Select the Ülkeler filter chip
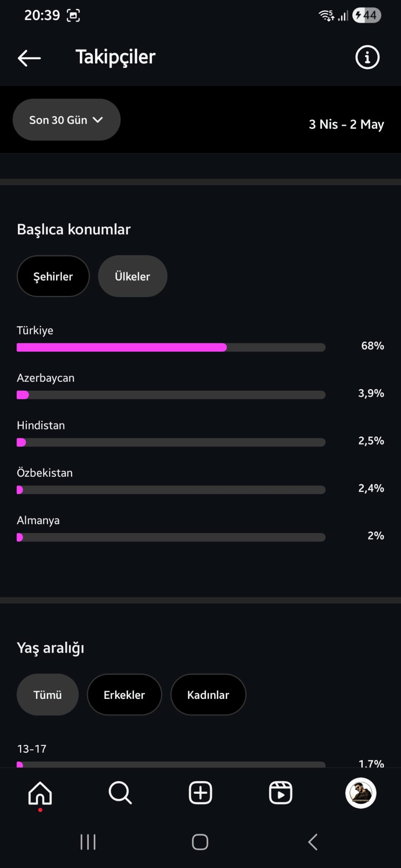Viewport: 401px width, 868px height. click(x=132, y=276)
